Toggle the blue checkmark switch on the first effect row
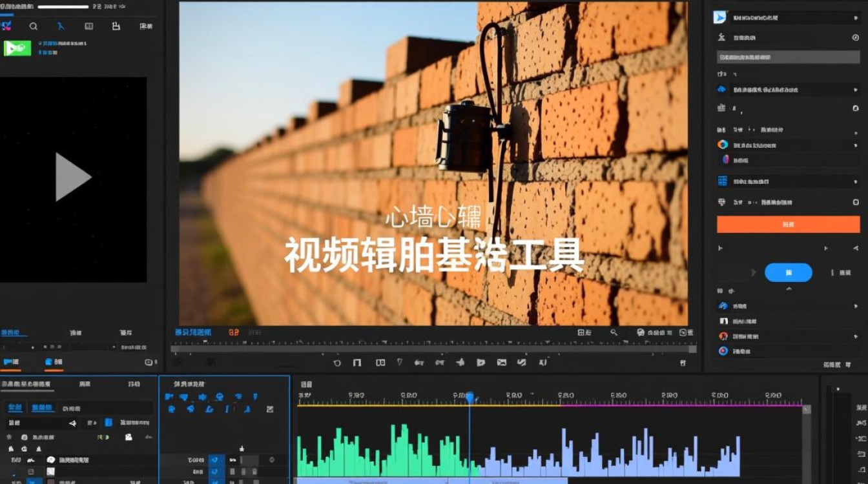This screenshot has width=868, height=484. [x=215, y=459]
